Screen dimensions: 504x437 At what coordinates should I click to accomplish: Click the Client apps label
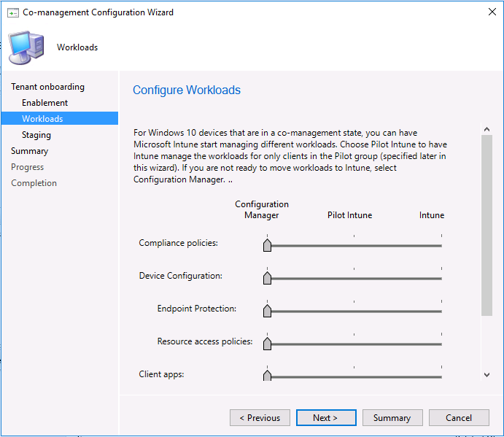161,374
